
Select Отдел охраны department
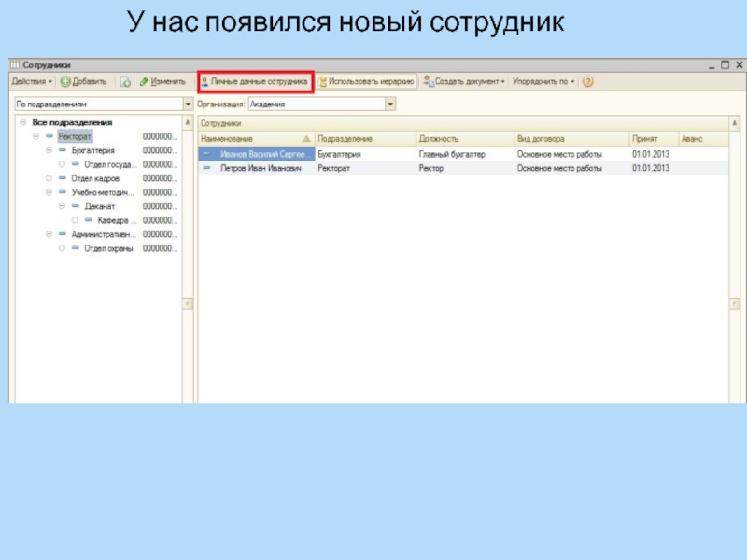coord(108,249)
